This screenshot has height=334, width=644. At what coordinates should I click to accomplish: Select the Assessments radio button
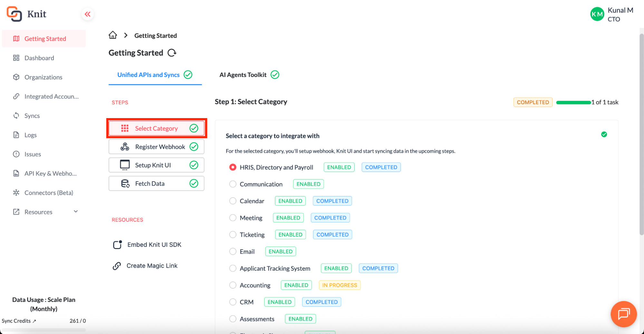[233, 319]
